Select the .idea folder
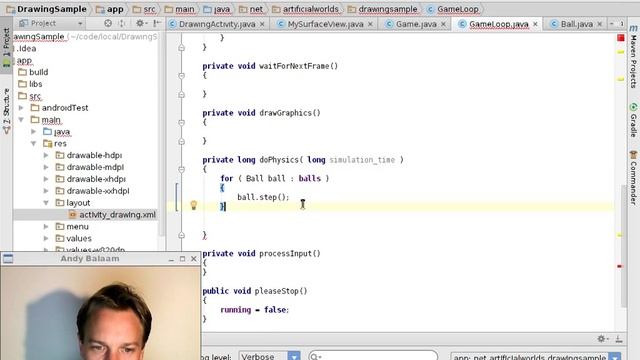The height and width of the screenshot is (360, 640). [26, 49]
